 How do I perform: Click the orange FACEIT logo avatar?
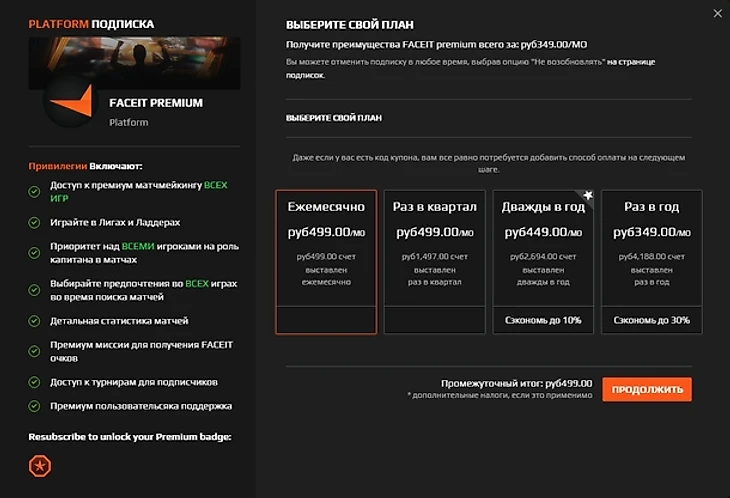[x=70, y=101]
